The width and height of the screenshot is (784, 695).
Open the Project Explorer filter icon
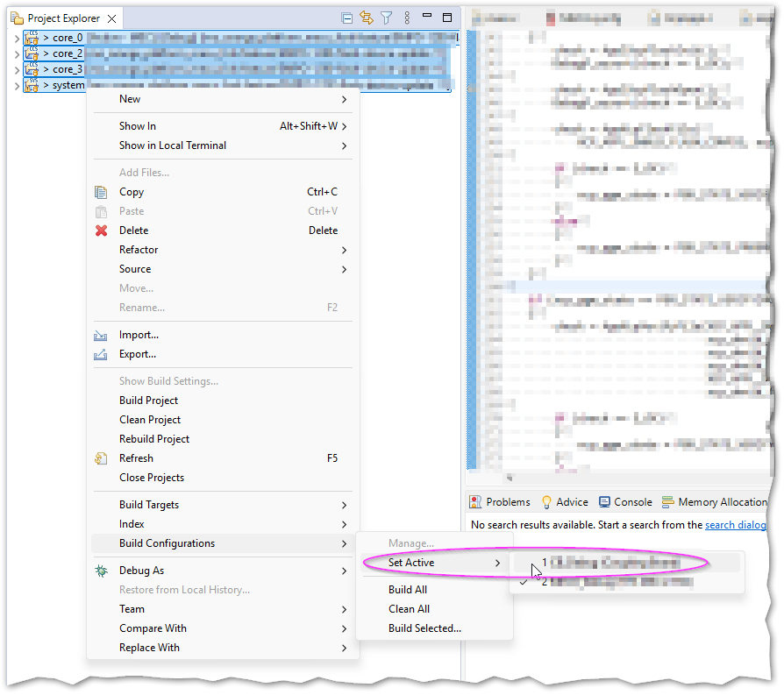(387, 18)
